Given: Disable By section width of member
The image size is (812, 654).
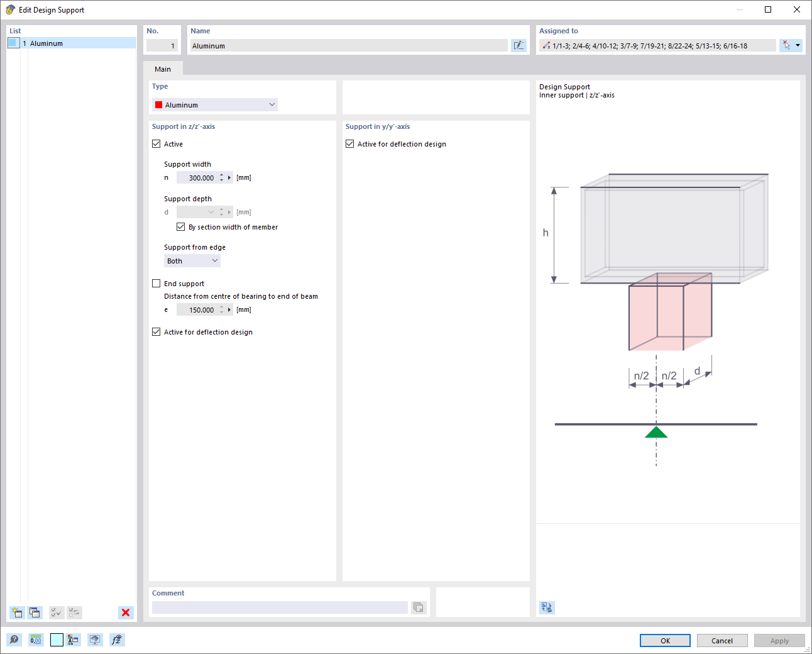Looking at the screenshot, I should click(181, 226).
